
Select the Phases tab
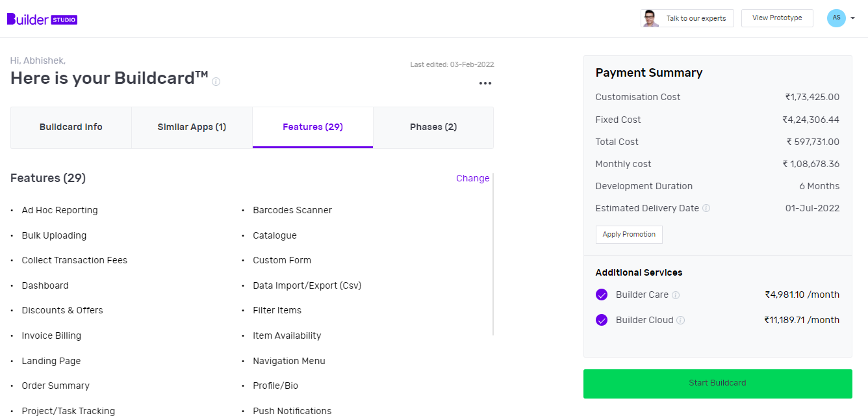click(433, 127)
